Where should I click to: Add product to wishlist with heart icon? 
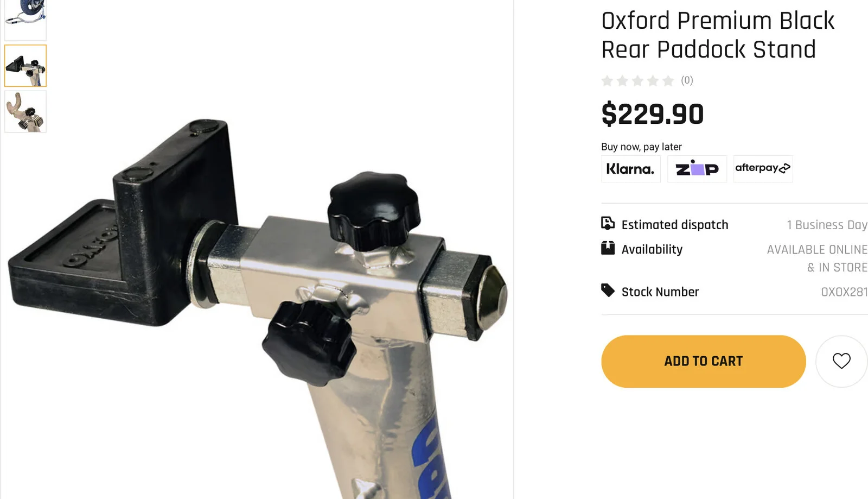[x=841, y=361]
